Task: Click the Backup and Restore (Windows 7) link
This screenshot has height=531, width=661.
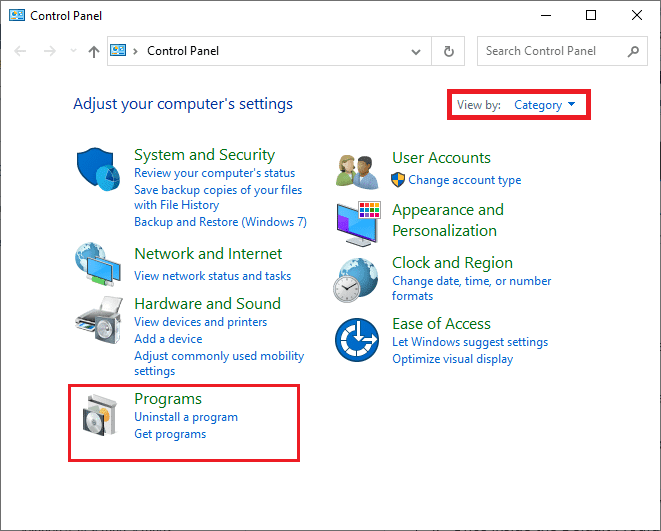Action: point(220,222)
